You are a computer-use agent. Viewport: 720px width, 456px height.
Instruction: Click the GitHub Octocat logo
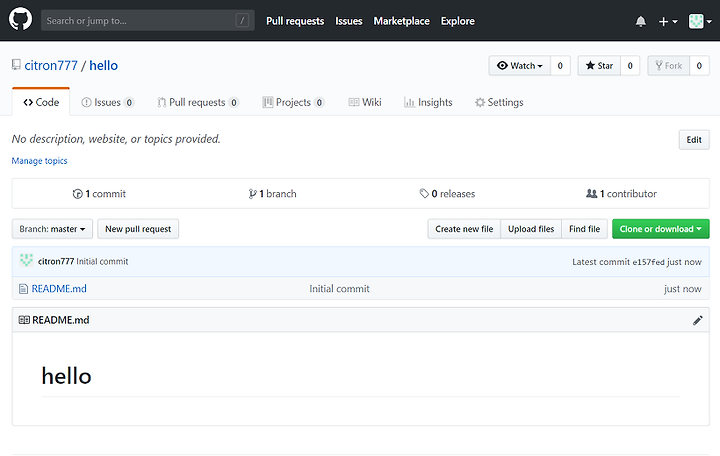pos(21,20)
